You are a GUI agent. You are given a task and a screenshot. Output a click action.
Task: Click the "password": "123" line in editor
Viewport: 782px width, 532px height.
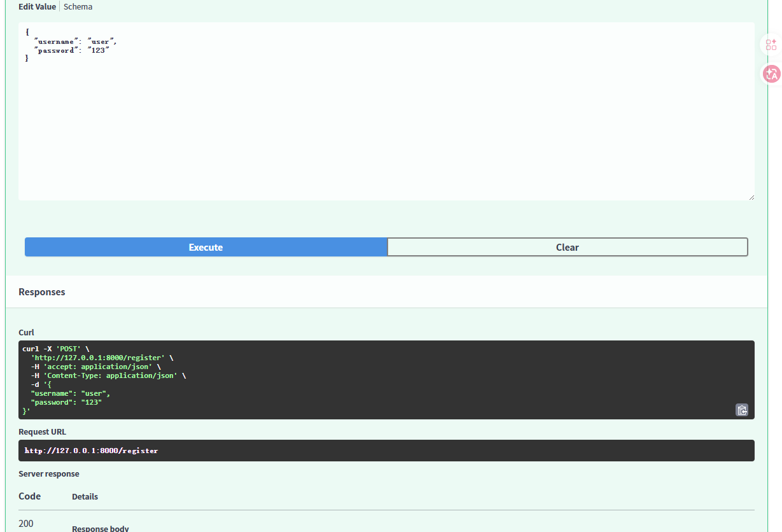pos(72,50)
